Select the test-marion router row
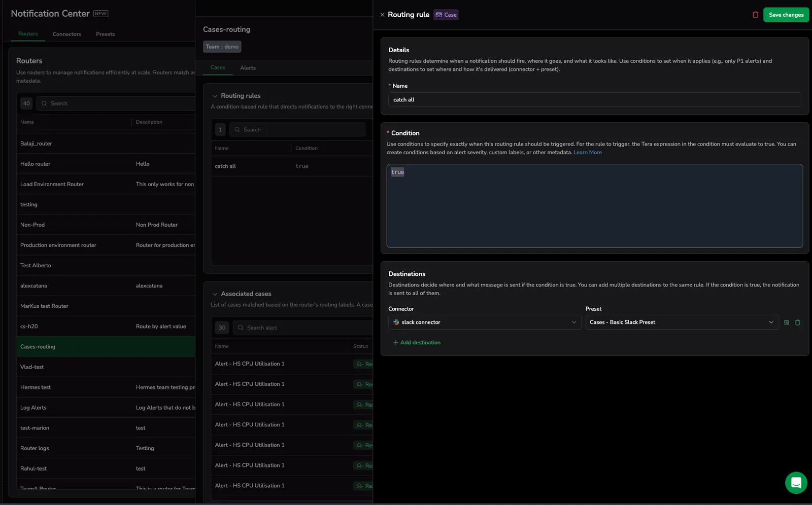The height and width of the screenshot is (505, 812). point(106,427)
